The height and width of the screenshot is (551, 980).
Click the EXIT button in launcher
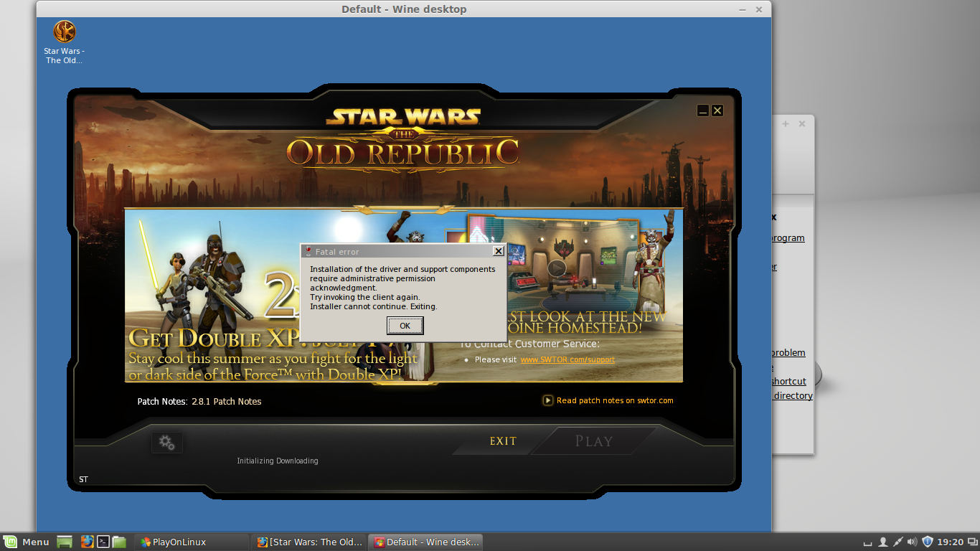503,441
